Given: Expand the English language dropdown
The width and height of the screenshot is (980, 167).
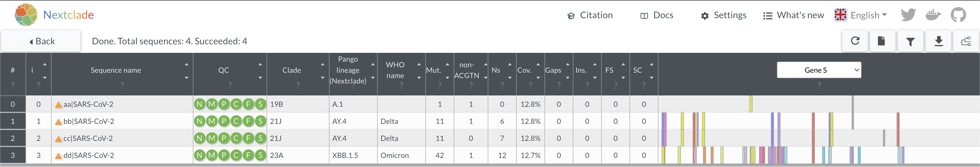Looking at the screenshot, I should 861,15.
